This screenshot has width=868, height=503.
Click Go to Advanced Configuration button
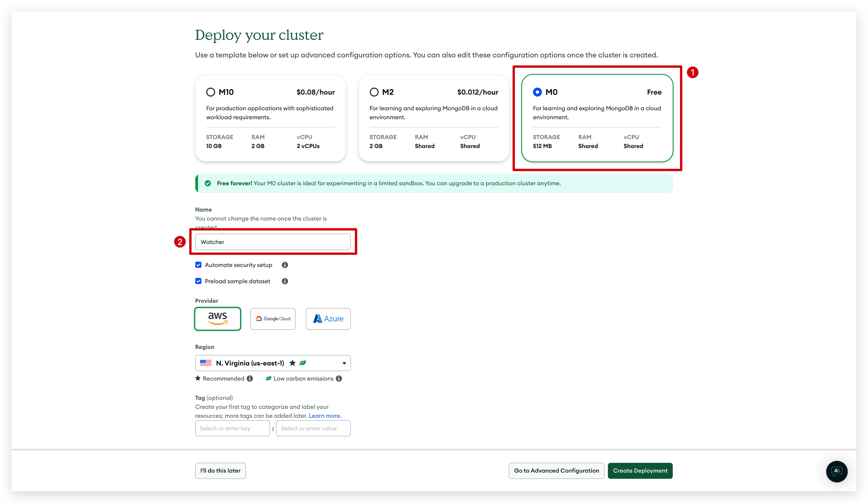[556, 471]
